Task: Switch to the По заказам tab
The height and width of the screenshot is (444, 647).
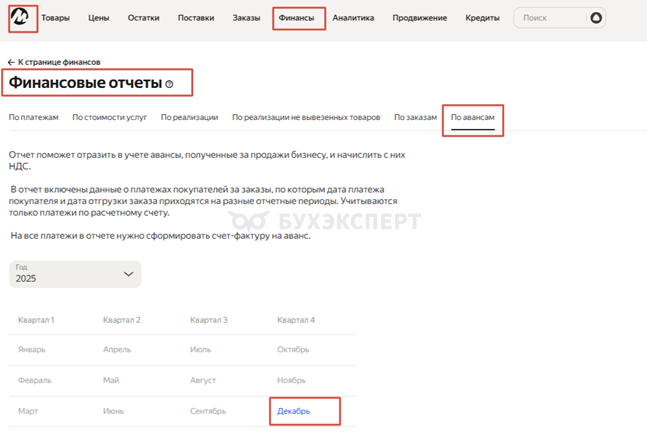Action: 415,117
